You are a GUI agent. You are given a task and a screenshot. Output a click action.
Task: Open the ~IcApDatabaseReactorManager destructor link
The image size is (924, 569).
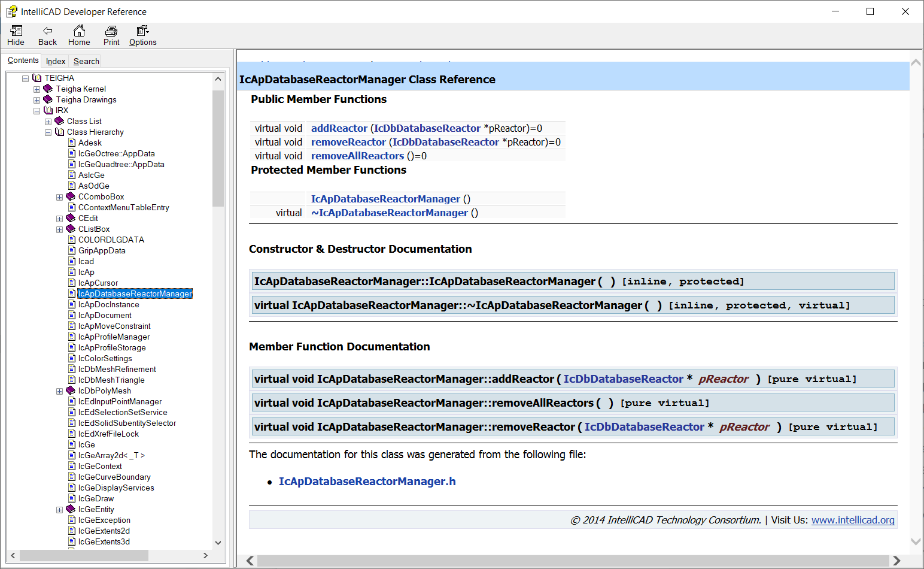click(x=390, y=213)
